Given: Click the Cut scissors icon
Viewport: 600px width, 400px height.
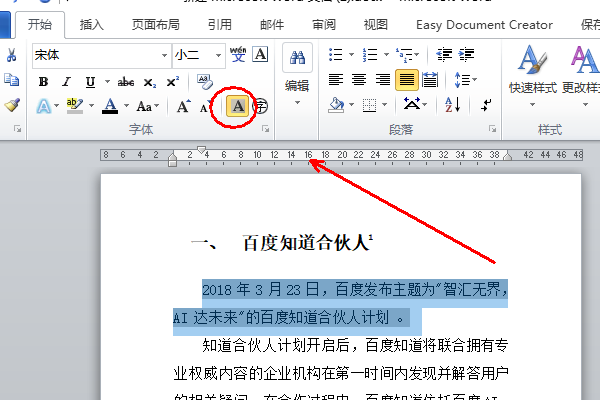Looking at the screenshot, I should [x=11, y=55].
